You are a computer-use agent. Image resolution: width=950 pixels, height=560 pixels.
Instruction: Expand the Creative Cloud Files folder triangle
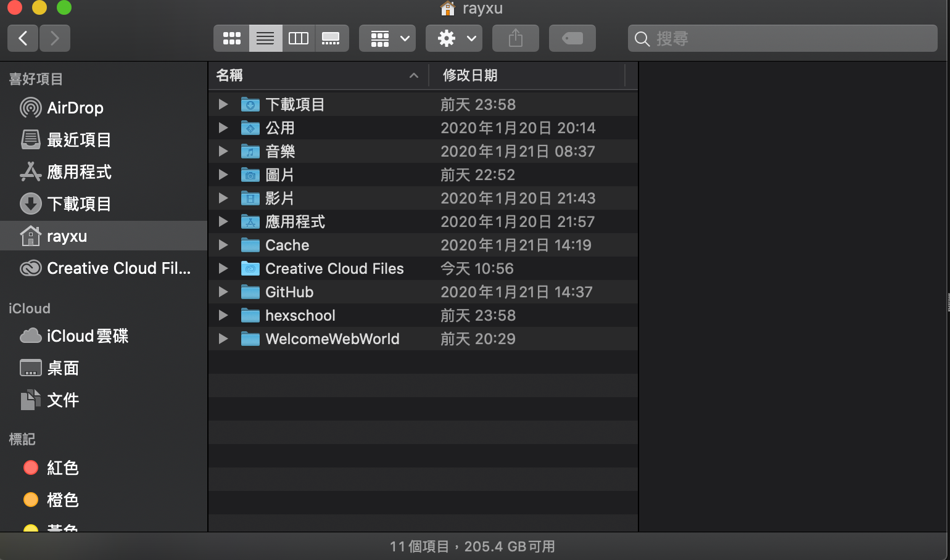click(x=223, y=268)
